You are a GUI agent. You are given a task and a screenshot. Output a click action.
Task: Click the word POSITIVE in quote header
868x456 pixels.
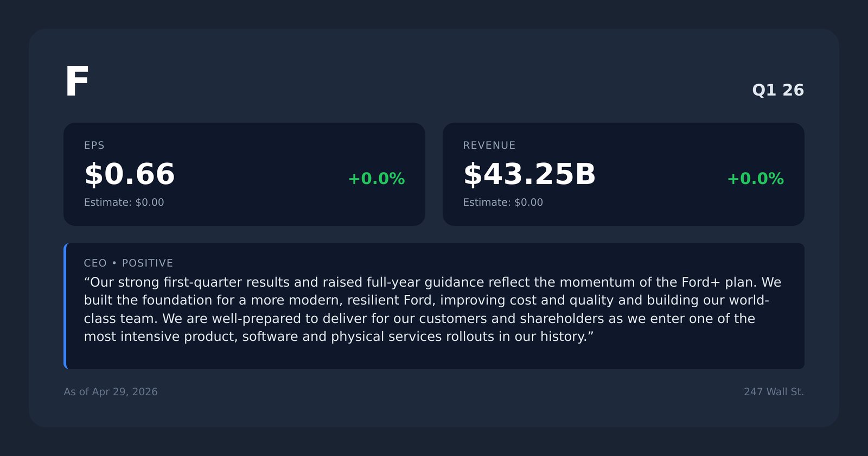[148, 263]
